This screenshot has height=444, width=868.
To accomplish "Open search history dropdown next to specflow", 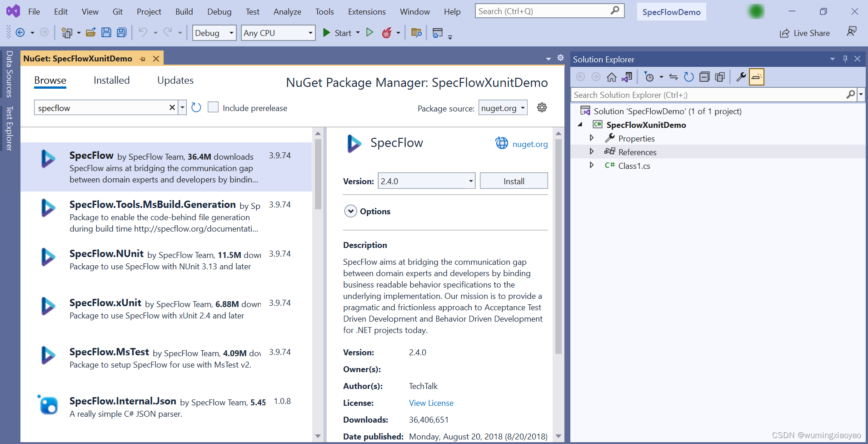I will click(182, 108).
